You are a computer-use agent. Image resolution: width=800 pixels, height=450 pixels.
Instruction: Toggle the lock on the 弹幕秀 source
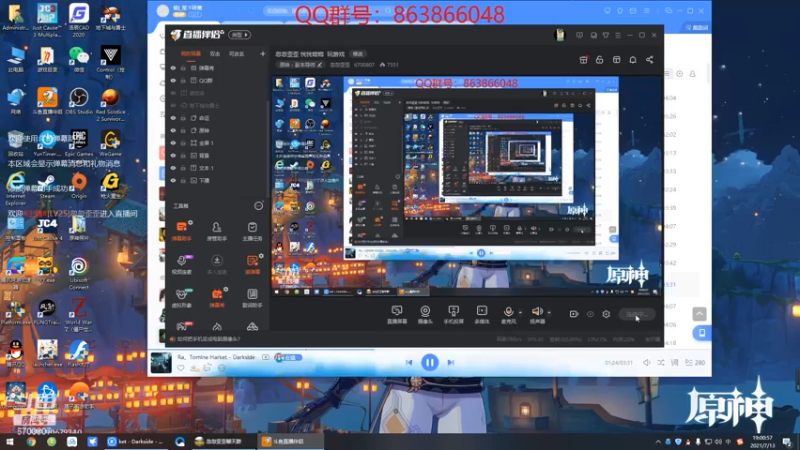pos(183,68)
